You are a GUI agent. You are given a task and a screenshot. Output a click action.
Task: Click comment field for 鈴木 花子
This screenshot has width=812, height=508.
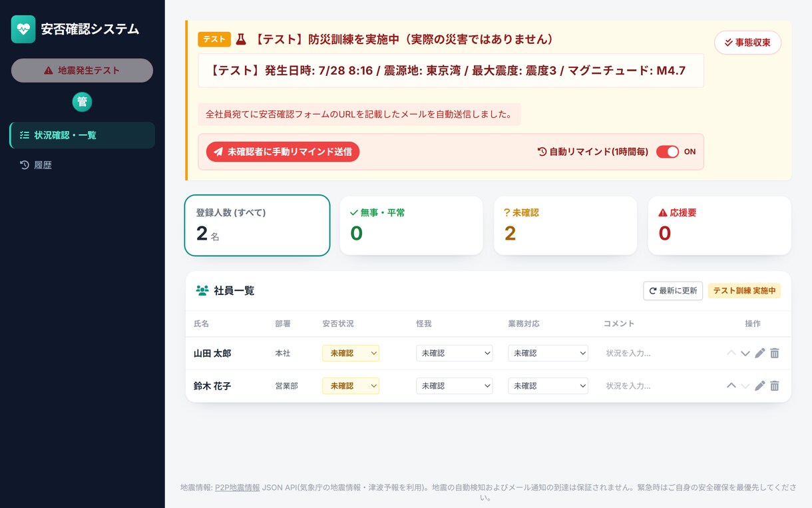click(x=657, y=385)
